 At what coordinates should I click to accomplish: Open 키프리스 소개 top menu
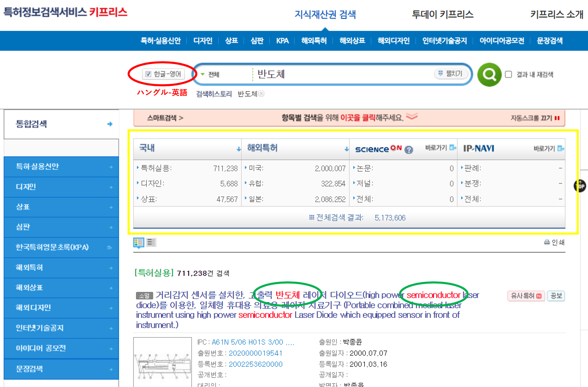point(557,14)
